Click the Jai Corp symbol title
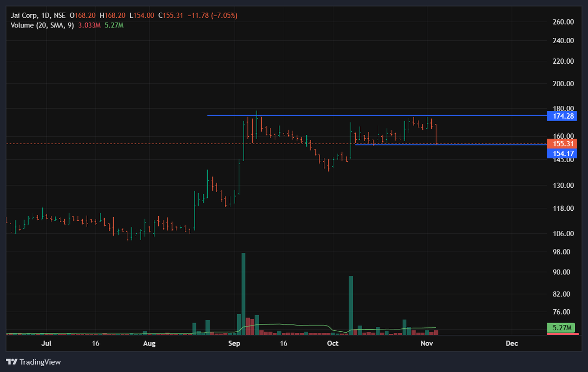The width and height of the screenshot is (588, 372). pyautogui.click(x=24, y=16)
